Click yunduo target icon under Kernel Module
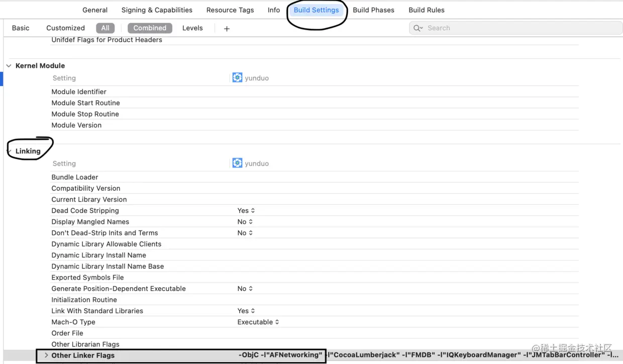The height and width of the screenshot is (364, 623). [237, 78]
